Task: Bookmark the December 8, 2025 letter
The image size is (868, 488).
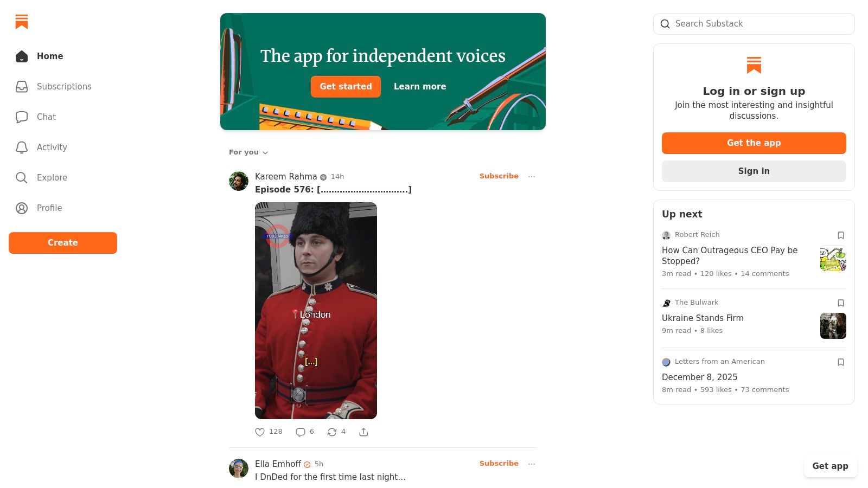Action: [x=841, y=362]
